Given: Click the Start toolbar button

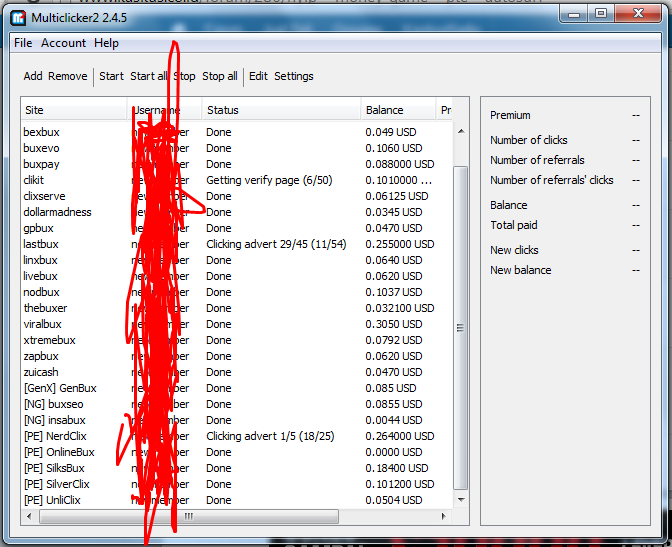Looking at the screenshot, I should [x=111, y=76].
